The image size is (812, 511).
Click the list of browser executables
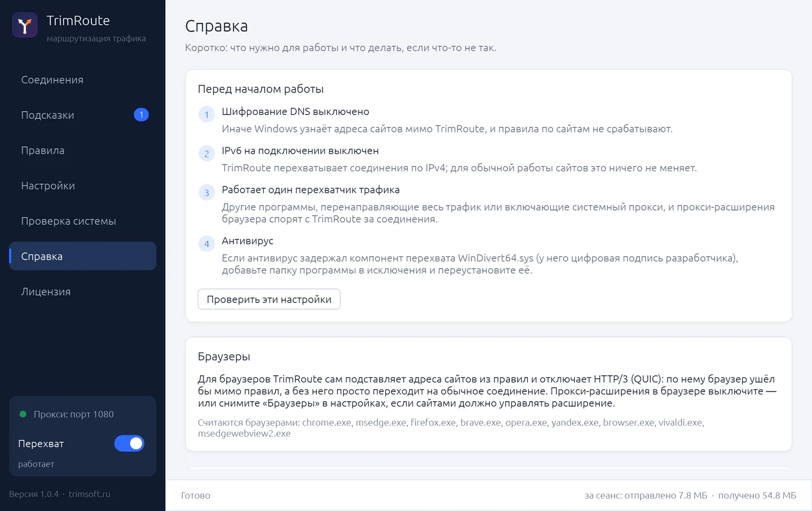point(451,428)
